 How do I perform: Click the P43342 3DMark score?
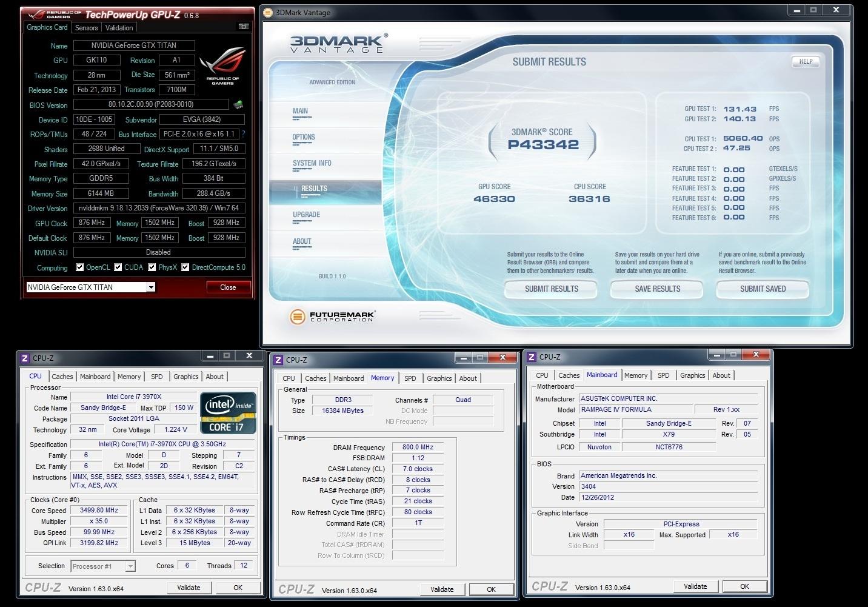(x=543, y=145)
